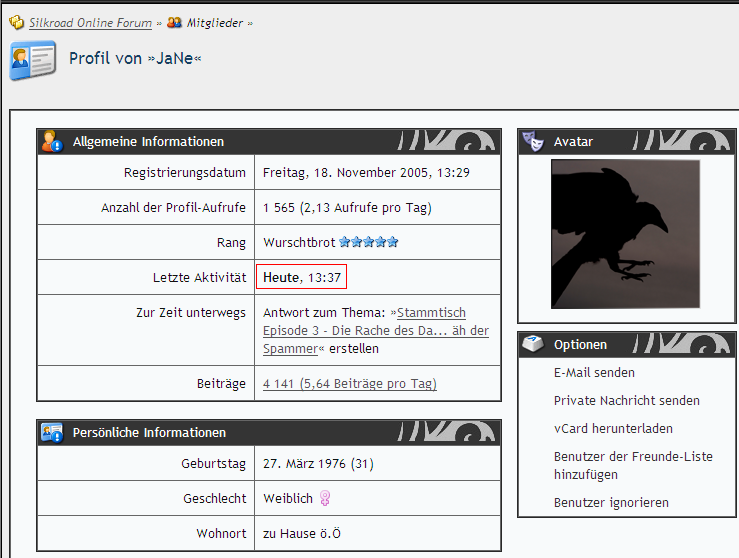The image size is (739, 558).
Task: Click the Allgemeine Informationen user icon
Action: click(52, 142)
